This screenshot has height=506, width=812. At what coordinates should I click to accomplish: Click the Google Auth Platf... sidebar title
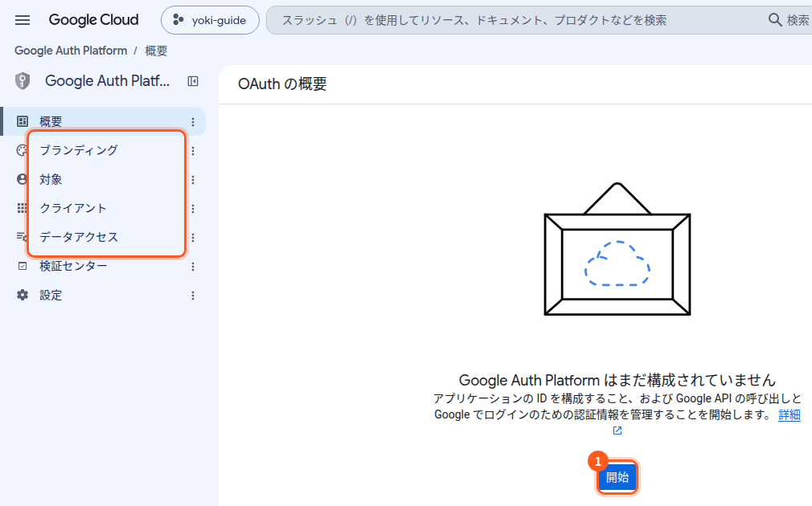click(x=107, y=81)
